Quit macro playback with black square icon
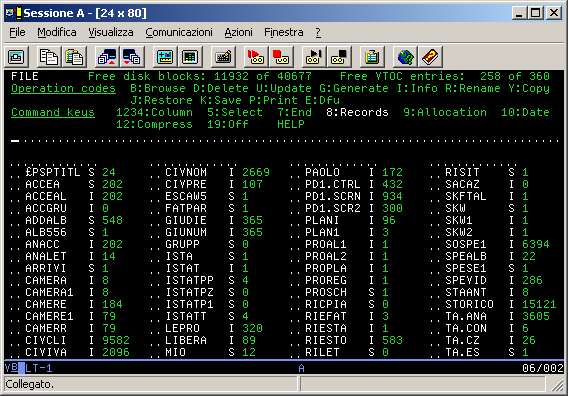This screenshot has width=568, height=396. click(339, 57)
